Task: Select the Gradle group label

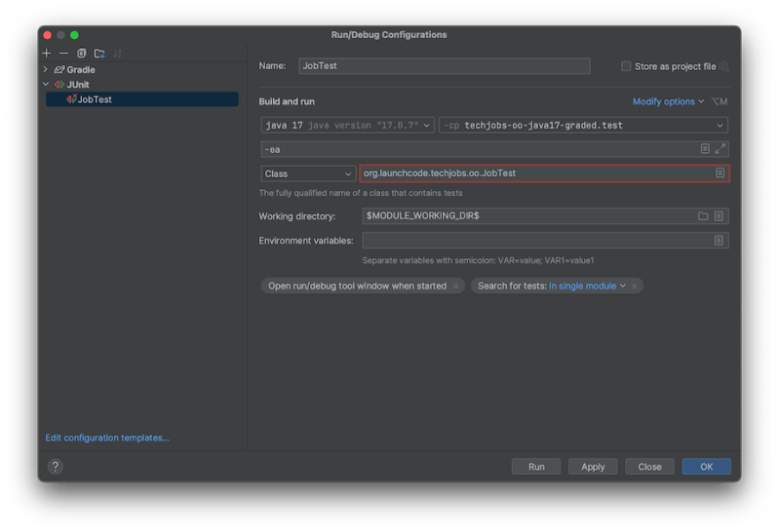Action: pyautogui.click(x=81, y=69)
